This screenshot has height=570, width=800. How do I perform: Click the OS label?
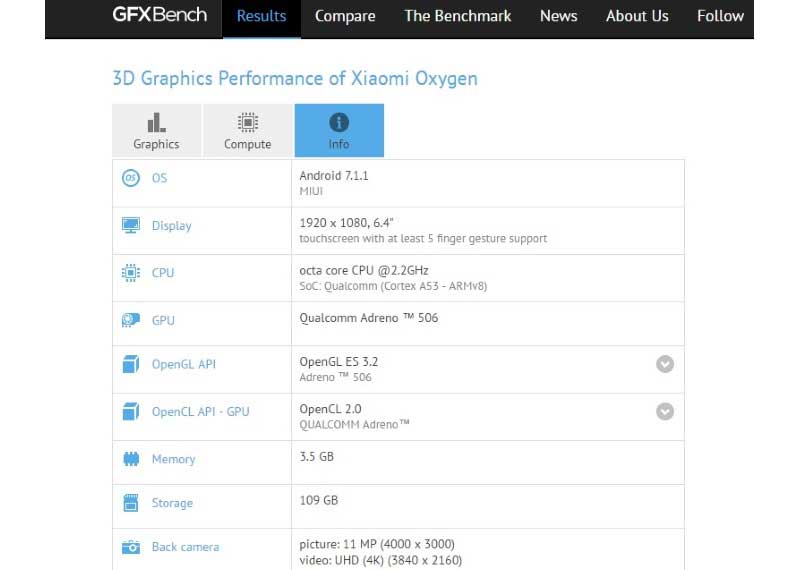coord(159,178)
